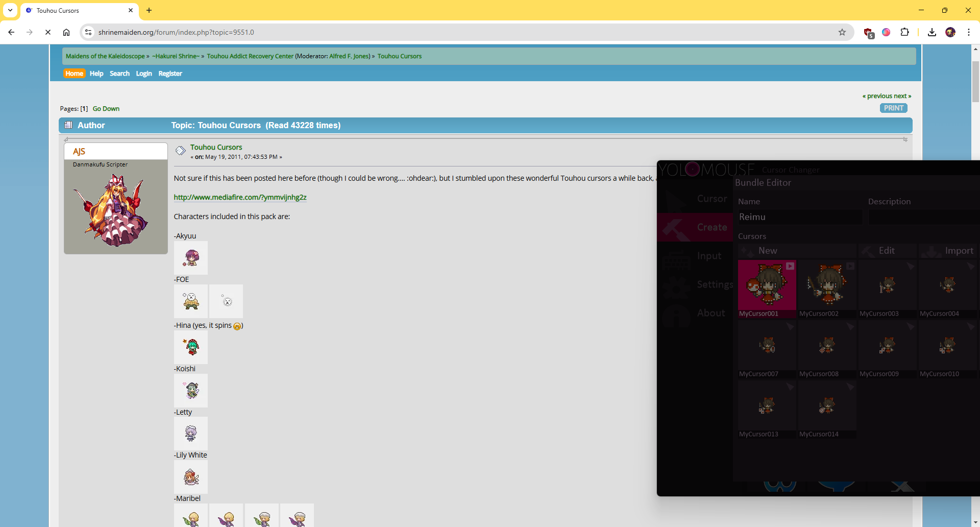Click the Hina cursor image
Screen dimensions: 980x527
point(191,347)
